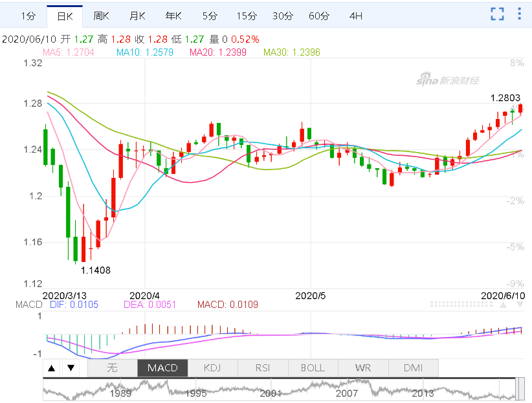
Task: Switch indicator to KDJ
Action: 213,368
